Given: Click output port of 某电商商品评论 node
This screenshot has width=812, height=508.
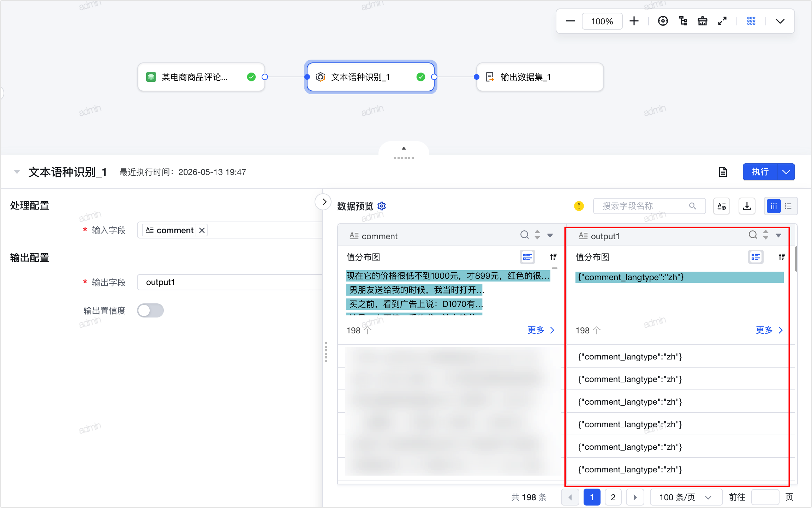Looking at the screenshot, I should tap(265, 77).
